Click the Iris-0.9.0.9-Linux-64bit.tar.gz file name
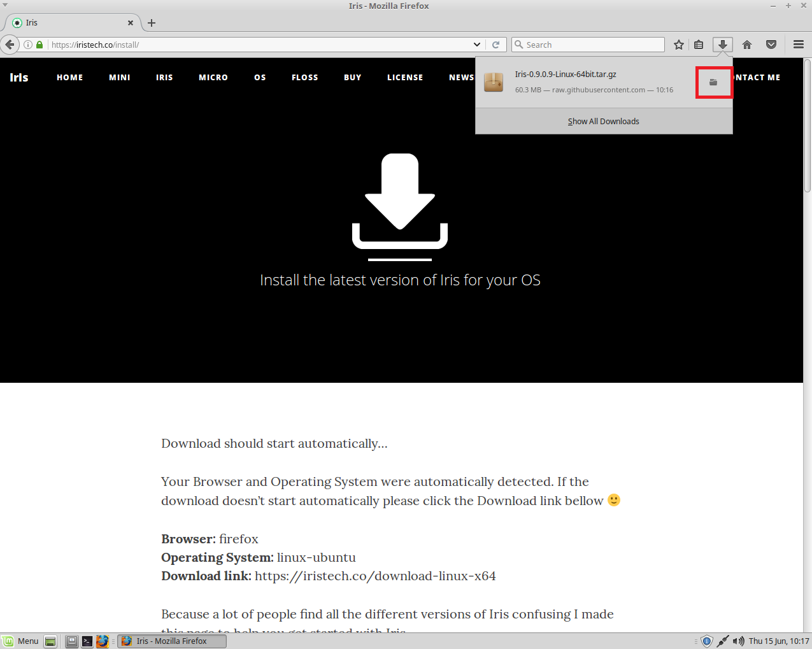 point(566,74)
